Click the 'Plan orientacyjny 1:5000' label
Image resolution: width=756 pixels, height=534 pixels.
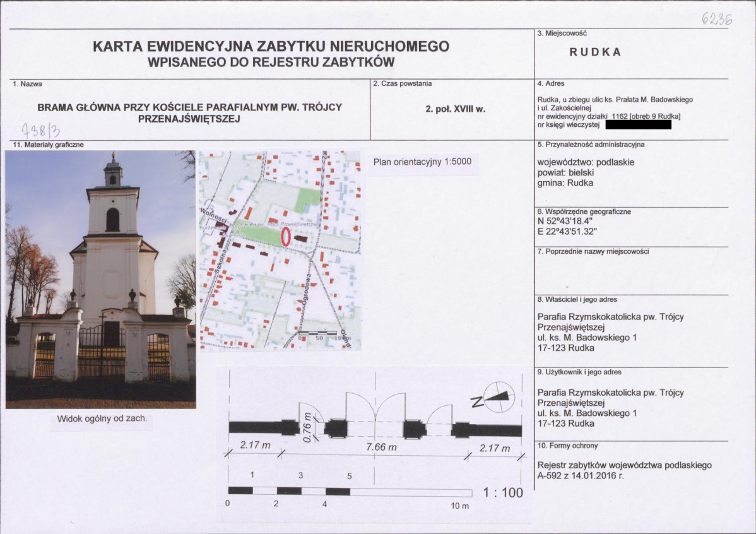[x=422, y=161]
